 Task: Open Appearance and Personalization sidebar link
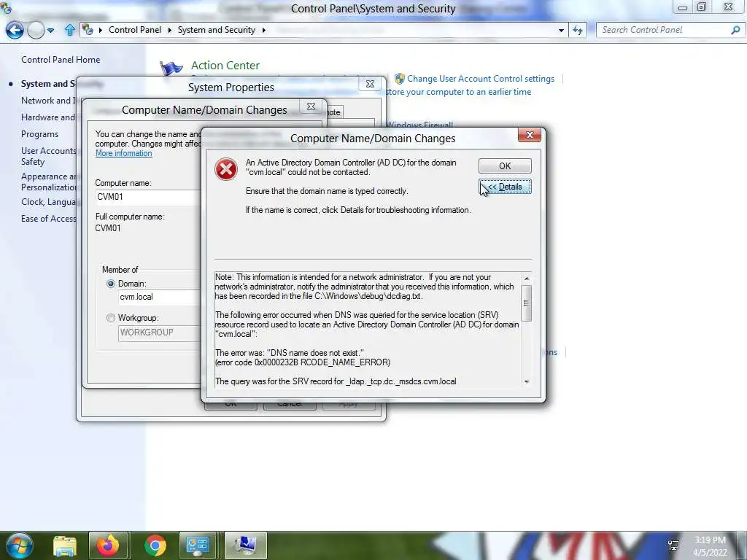click(x=48, y=182)
